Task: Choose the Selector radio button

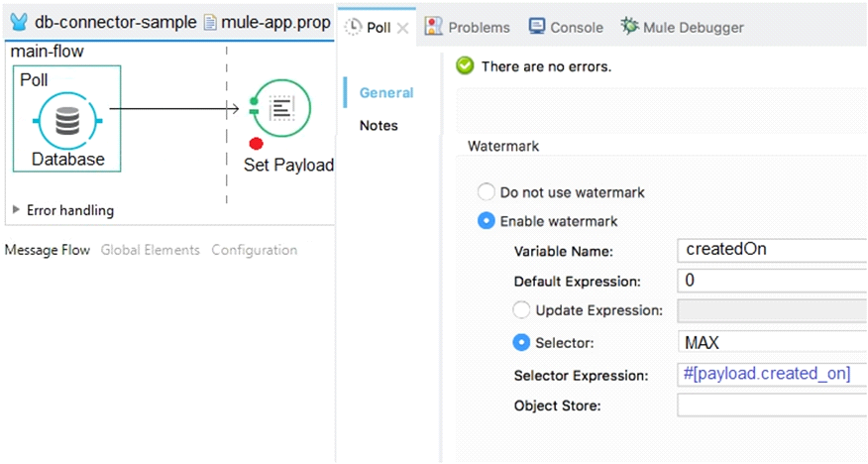Action: [521, 343]
